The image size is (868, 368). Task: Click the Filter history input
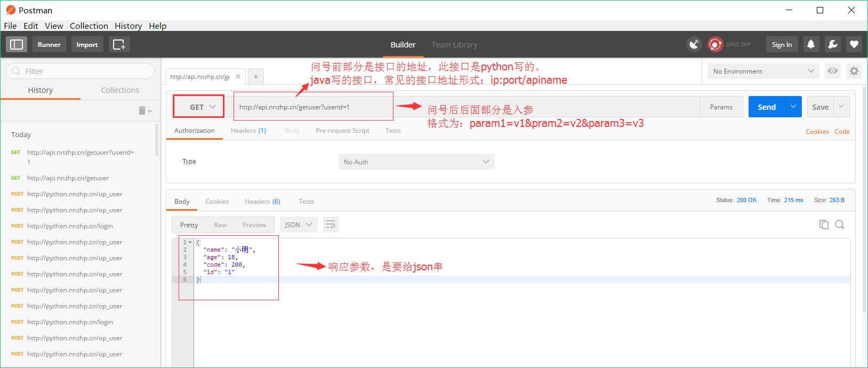coord(80,71)
